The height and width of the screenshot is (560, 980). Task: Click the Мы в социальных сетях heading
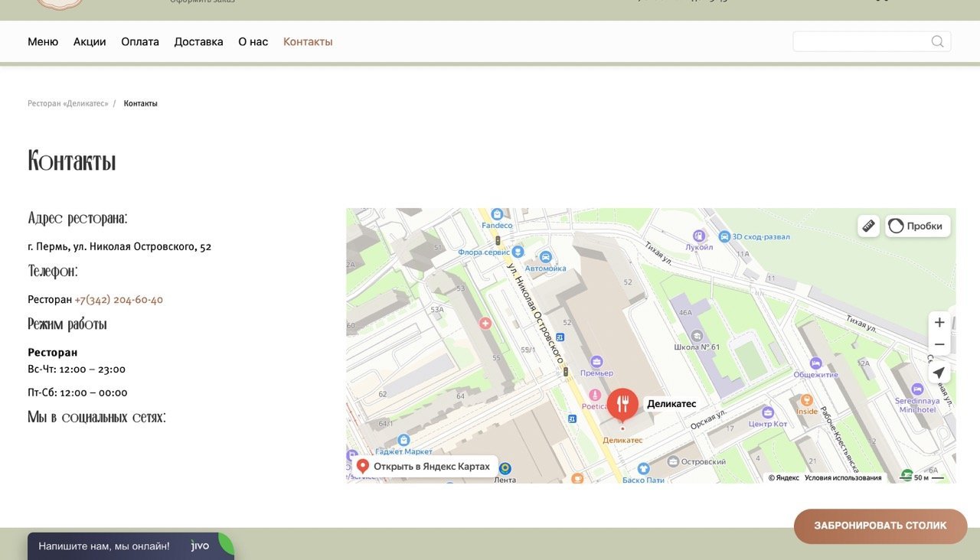[x=96, y=417]
